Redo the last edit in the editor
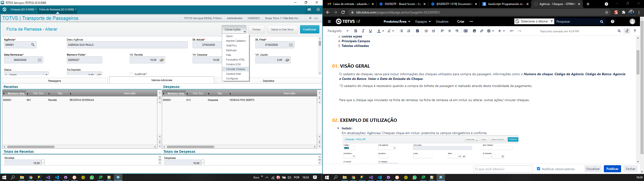The height and width of the screenshot is (181, 644). pyautogui.click(x=519, y=31)
